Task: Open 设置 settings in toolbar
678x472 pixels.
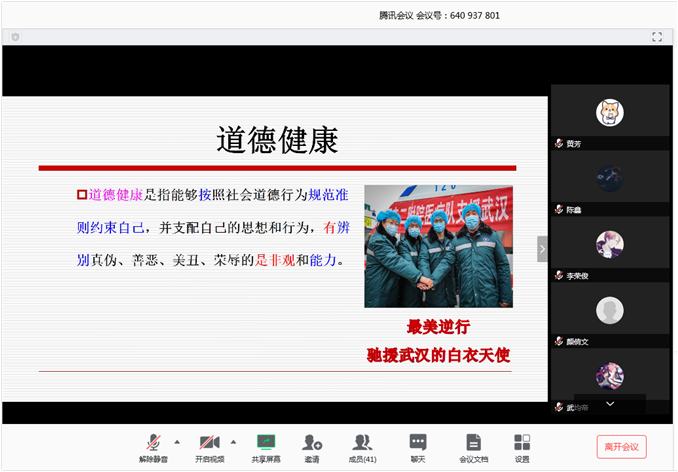Action: [522, 446]
